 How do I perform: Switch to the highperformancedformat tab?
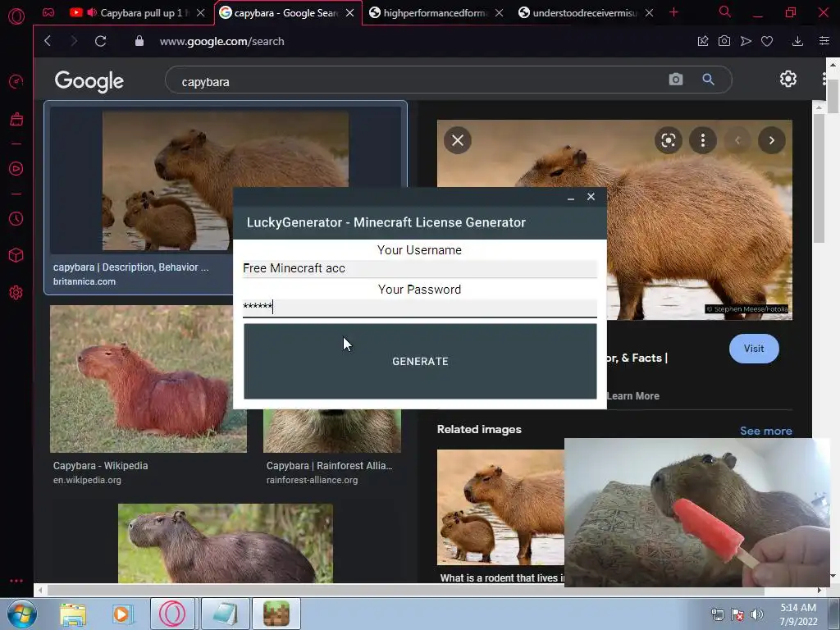coord(435,12)
